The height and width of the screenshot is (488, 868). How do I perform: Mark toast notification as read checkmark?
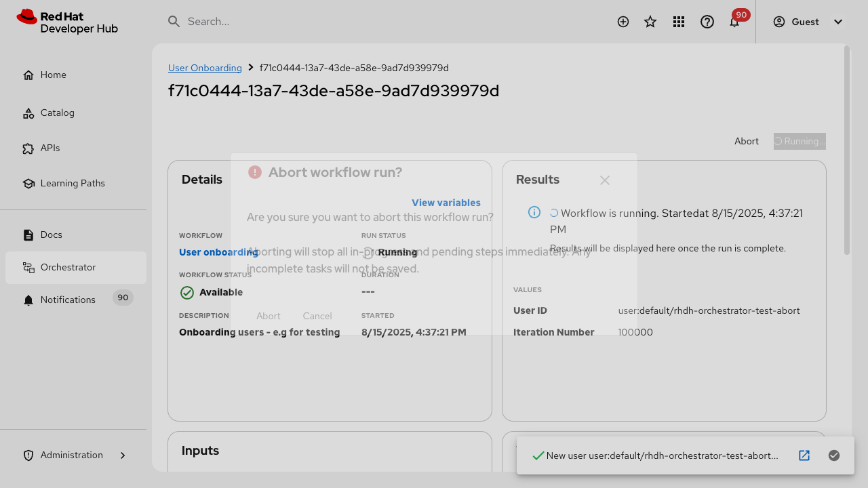click(x=834, y=455)
